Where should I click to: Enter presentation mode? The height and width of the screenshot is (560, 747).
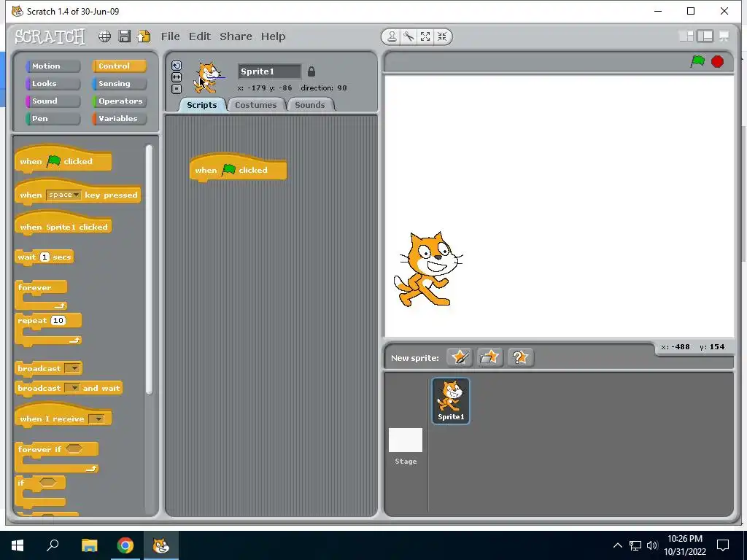[724, 36]
